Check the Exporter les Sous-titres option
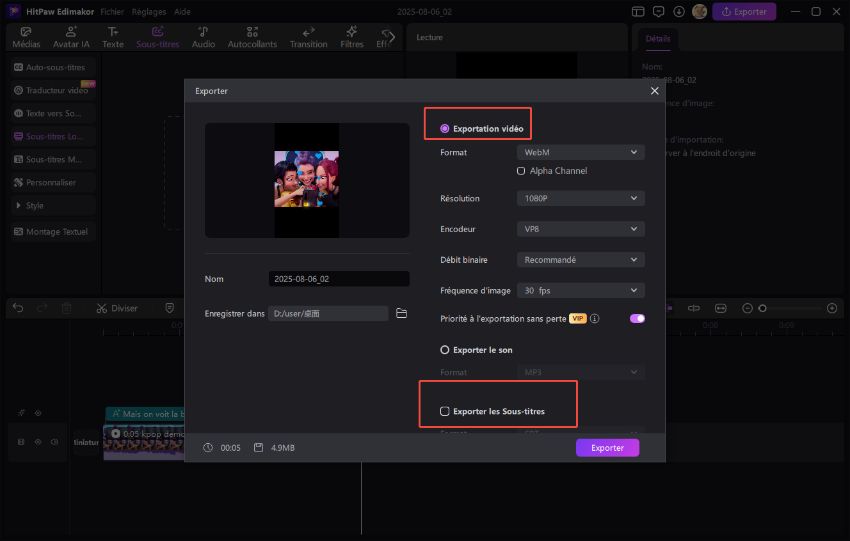The width and height of the screenshot is (850, 541). click(445, 411)
